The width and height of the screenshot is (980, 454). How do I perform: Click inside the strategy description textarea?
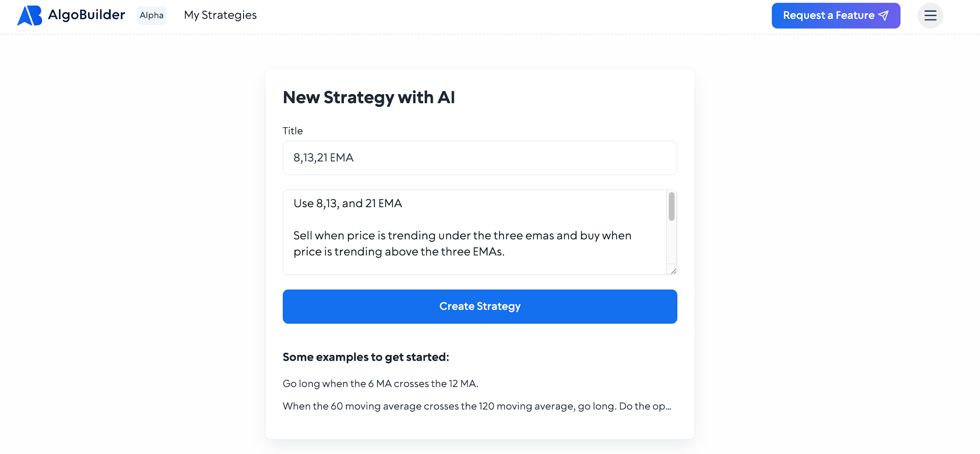pos(474,232)
